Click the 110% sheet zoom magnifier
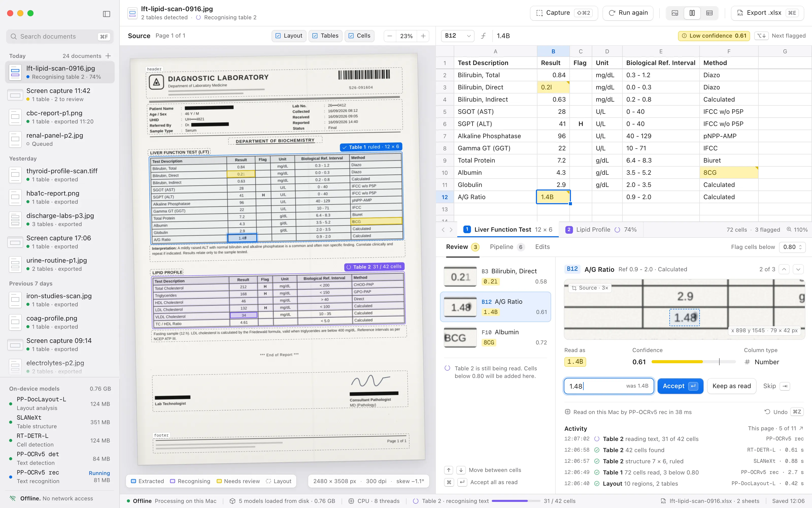The image size is (812, 508). point(789,229)
